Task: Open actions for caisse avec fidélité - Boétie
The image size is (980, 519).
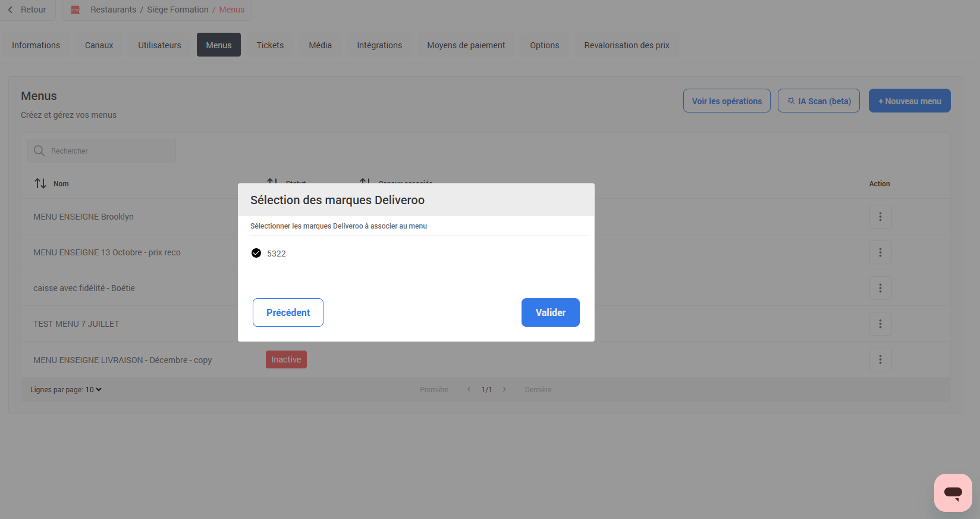Action: (880, 288)
